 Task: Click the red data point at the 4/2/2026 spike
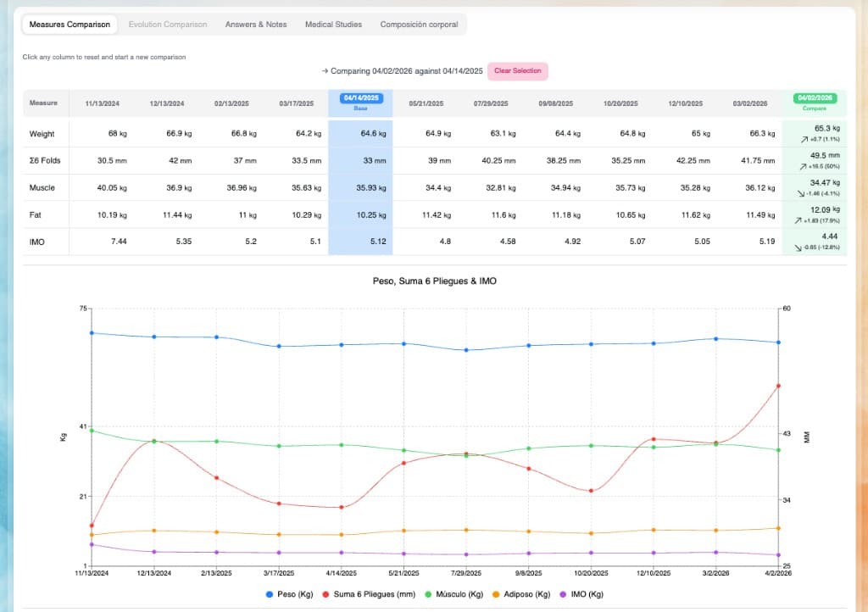(x=778, y=386)
